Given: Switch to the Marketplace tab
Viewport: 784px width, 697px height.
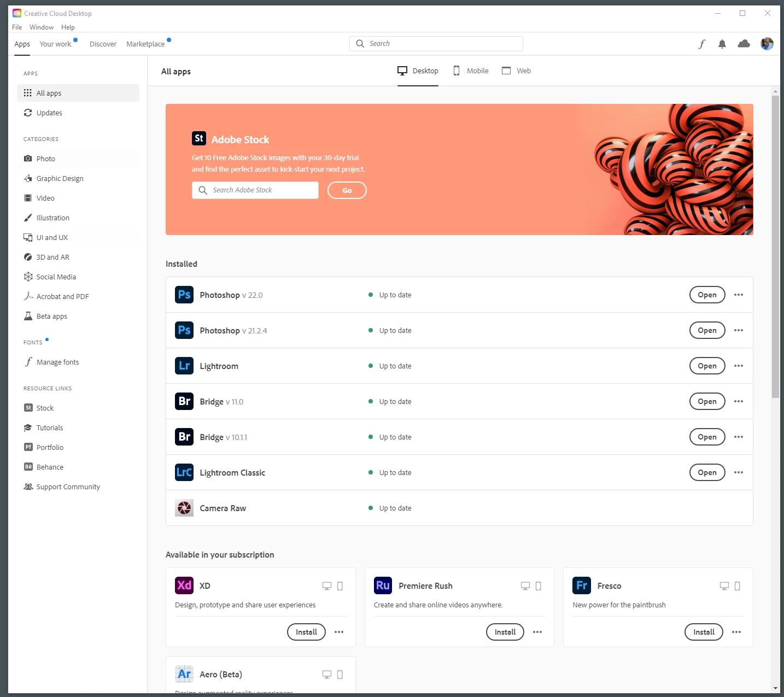Looking at the screenshot, I should tap(145, 44).
